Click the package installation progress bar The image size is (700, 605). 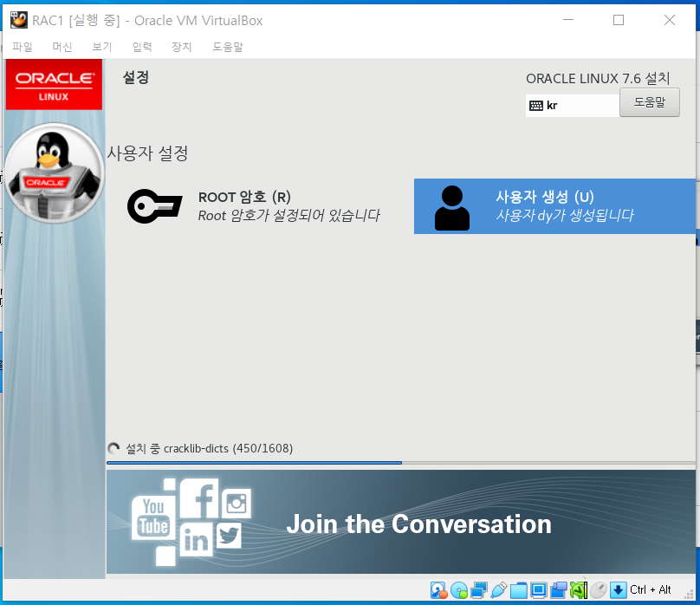click(x=401, y=463)
